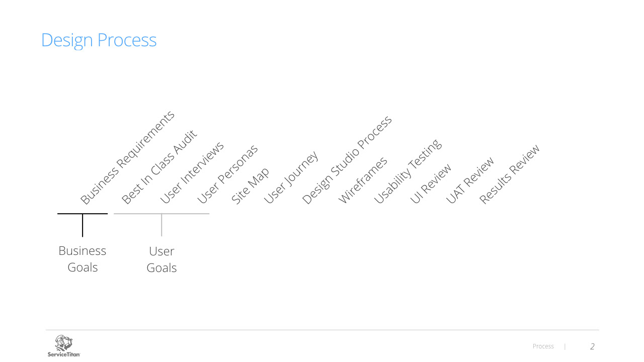Viewport: 644px width, 362px height.
Task: Select the Best In Class Audit label
Action: (x=159, y=167)
